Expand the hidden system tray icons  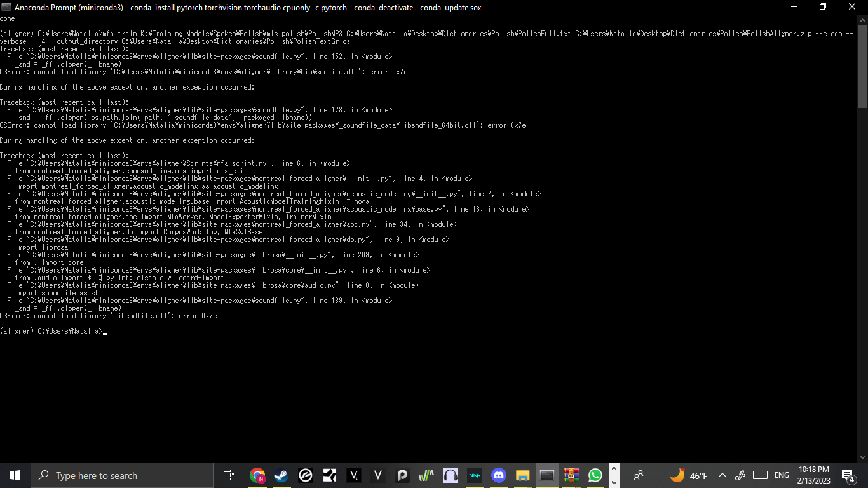722,475
